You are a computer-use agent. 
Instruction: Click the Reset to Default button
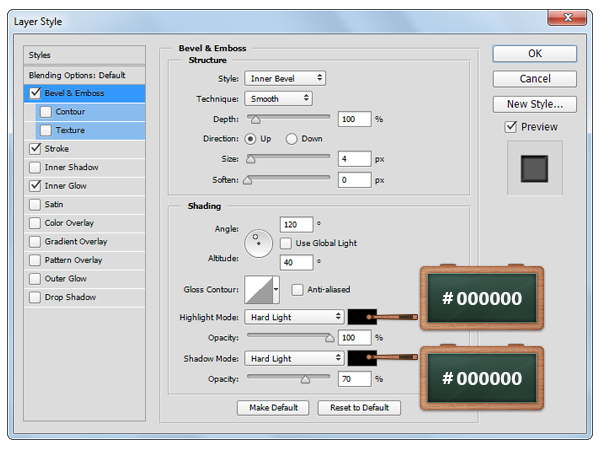pyautogui.click(x=359, y=407)
